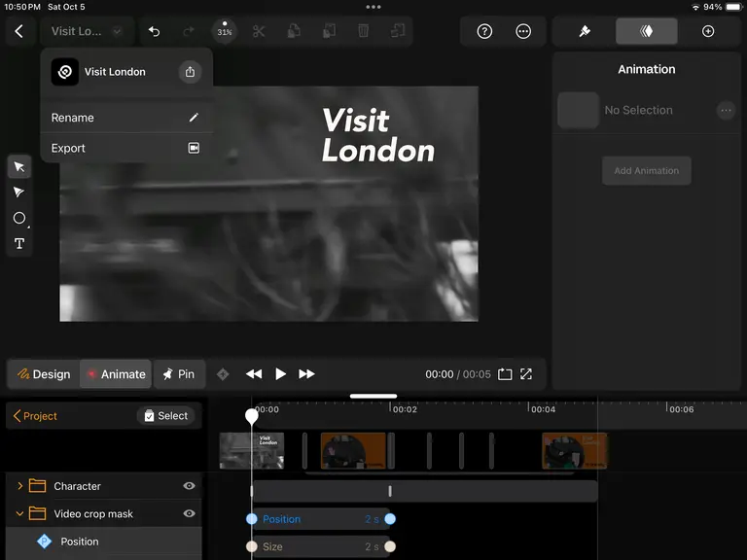This screenshot has height=560, width=747.
Task: Click the iPad multitasking three dots
Action: click(373, 7)
